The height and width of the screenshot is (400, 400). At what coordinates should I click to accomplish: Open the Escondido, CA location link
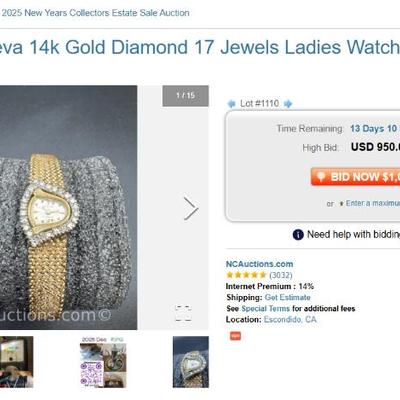[x=290, y=320]
